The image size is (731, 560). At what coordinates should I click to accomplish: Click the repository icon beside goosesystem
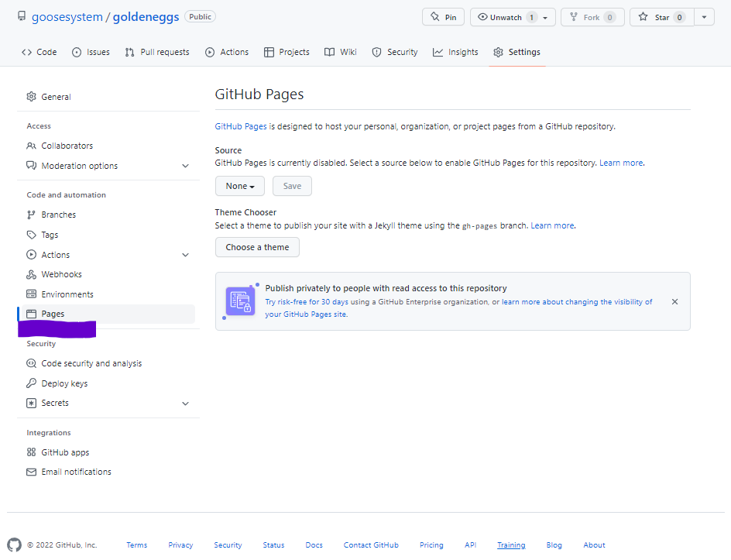point(22,16)
